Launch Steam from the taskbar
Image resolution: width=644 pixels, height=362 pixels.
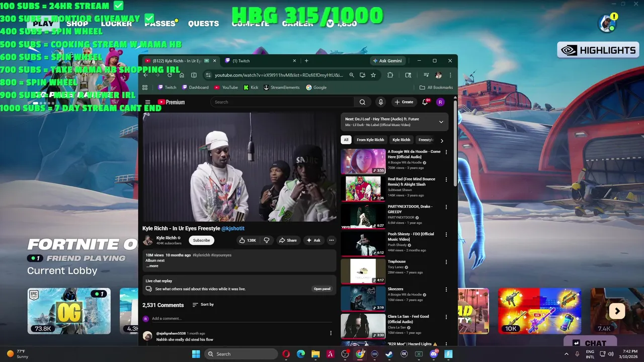click(389, 354)
